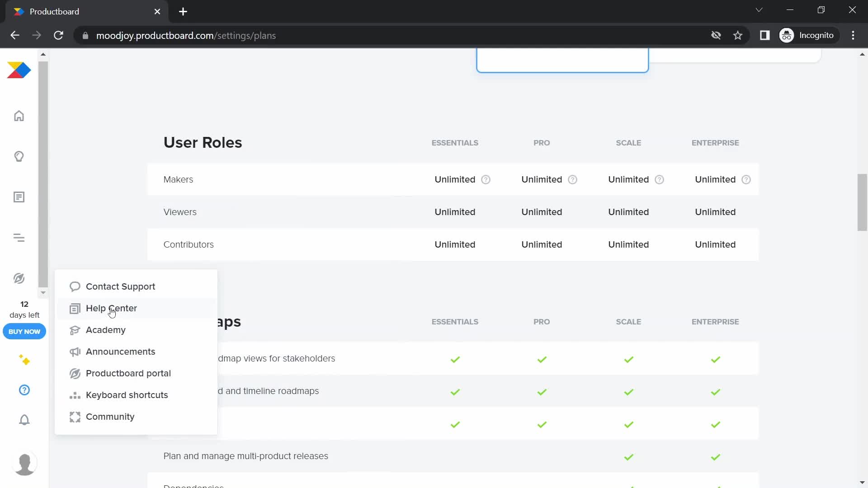
Task: Open the portal icon in sidebar
Action: point(19,278)
